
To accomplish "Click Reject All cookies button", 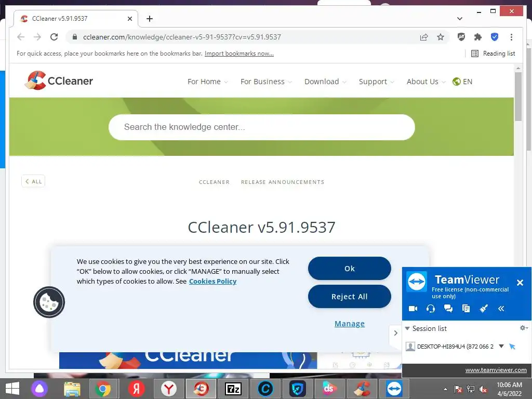I will (x=350, y=297).
